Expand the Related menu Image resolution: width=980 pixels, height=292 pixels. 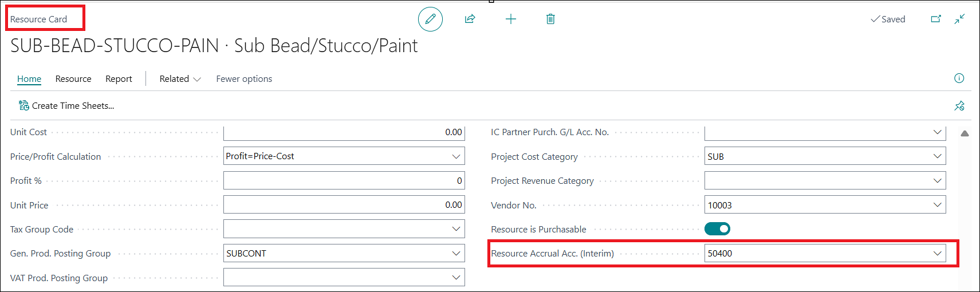point(180,79)
